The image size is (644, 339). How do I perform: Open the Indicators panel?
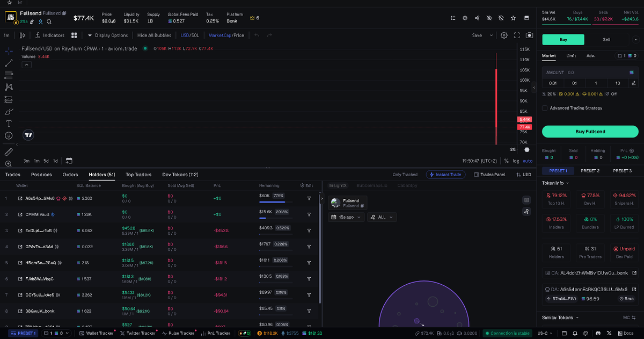tap(49, 35)
